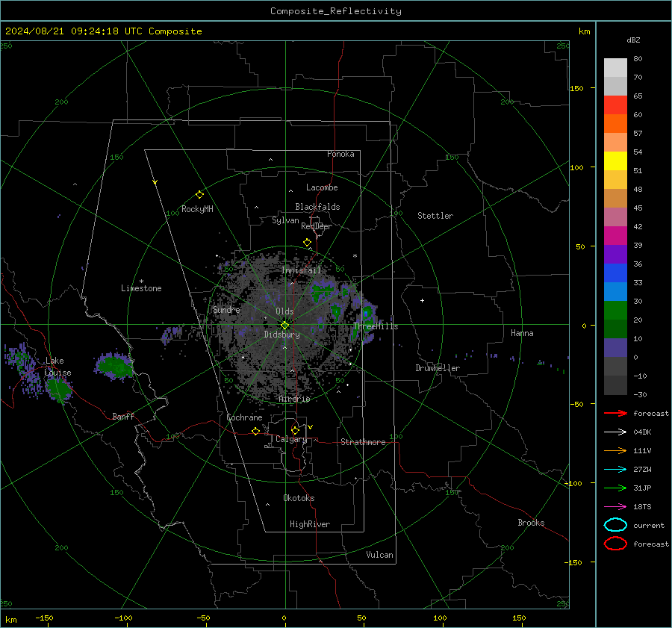Click the cyan 27ZW arrow legend icon

click(615, 469)
